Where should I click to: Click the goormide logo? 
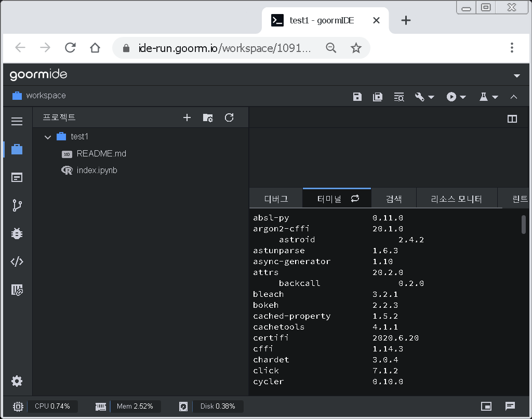pos(38,75)
